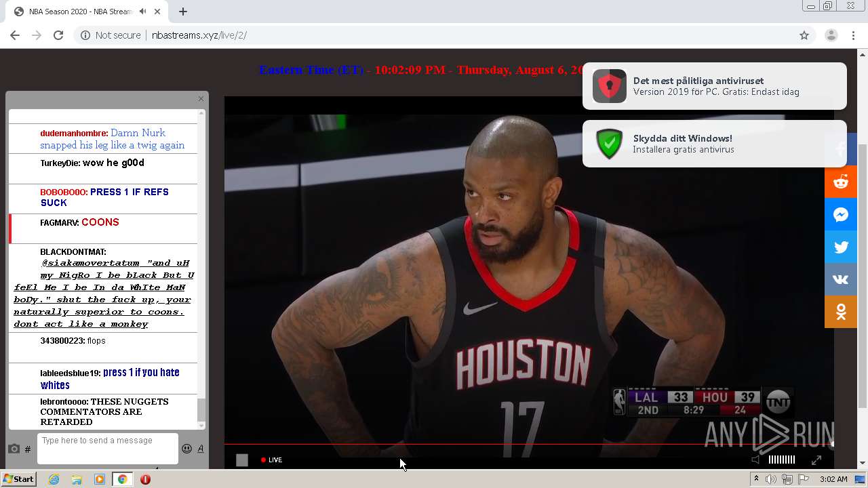Click the chat panel scrollbar thumb
This screenshot has height=488, width=868.
(x=201, y=410)
